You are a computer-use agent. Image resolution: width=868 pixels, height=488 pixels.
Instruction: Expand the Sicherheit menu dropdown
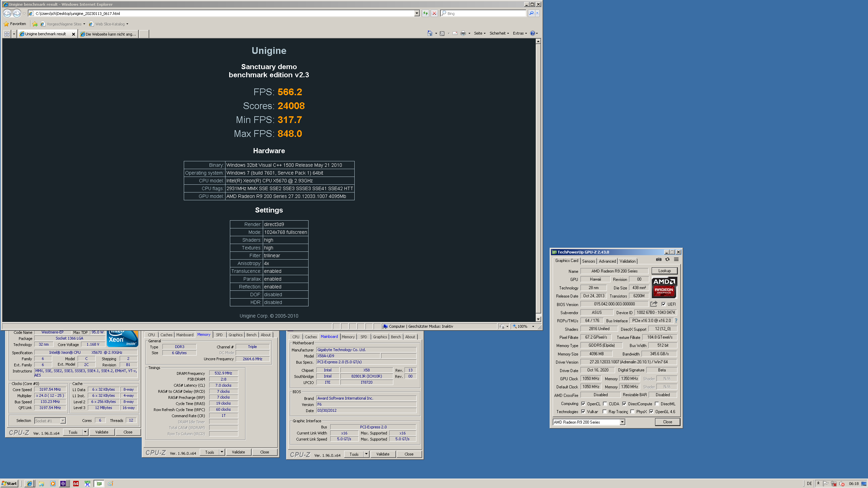[499, 33]
